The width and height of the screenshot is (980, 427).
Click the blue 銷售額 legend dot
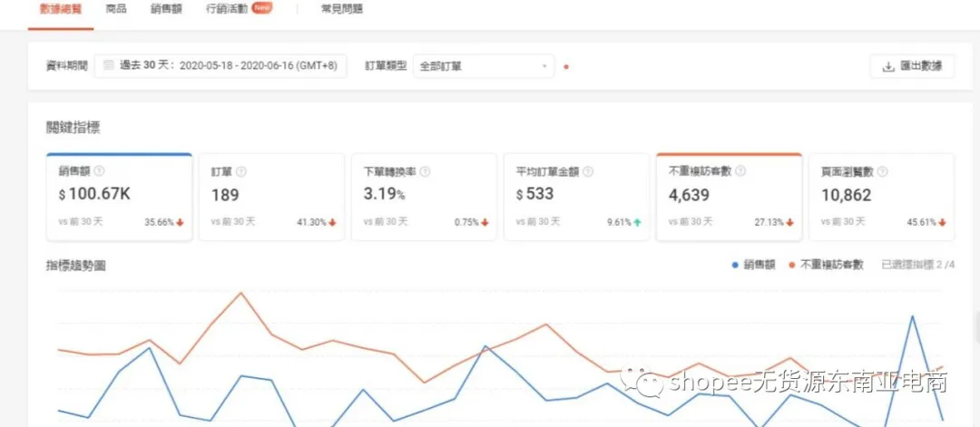click(734, 266)
